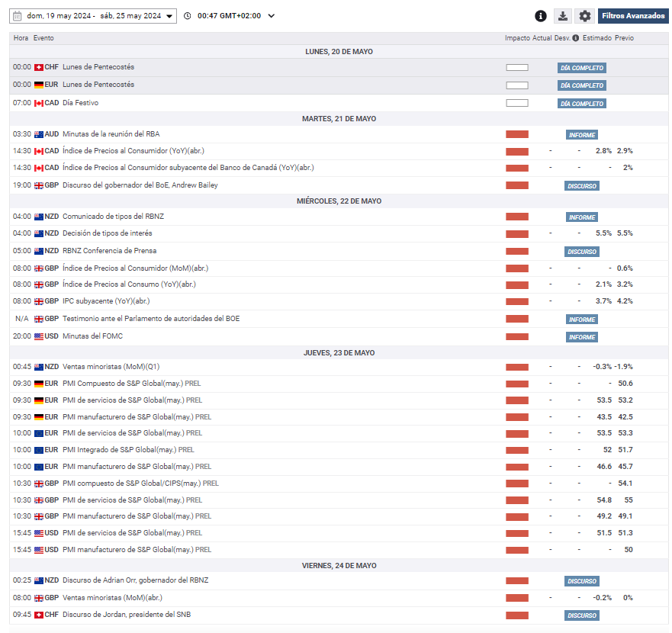Open Ventas minoristas (MoM)(Q1) NZD event

pyautogui.click(x=111, y=367)
